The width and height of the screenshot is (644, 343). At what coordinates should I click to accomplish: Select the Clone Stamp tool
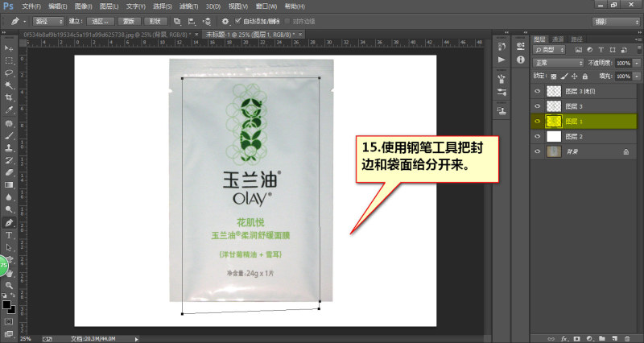pyautogui.click(x=9, y=148)
